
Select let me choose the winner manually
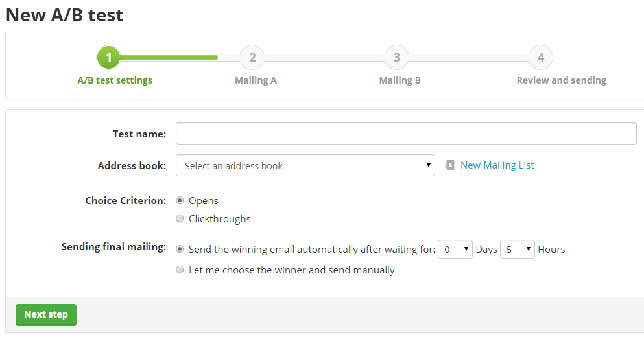180,270
